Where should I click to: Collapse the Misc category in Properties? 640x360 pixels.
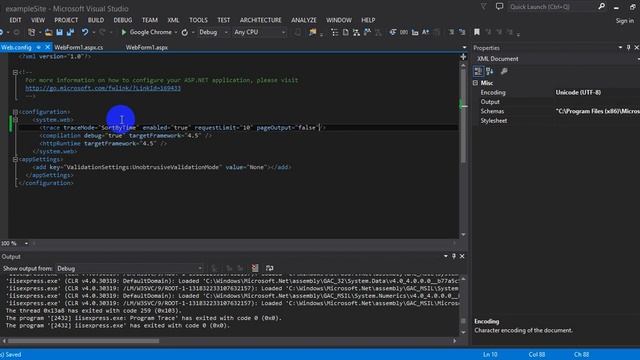click(x=476, y=83)
